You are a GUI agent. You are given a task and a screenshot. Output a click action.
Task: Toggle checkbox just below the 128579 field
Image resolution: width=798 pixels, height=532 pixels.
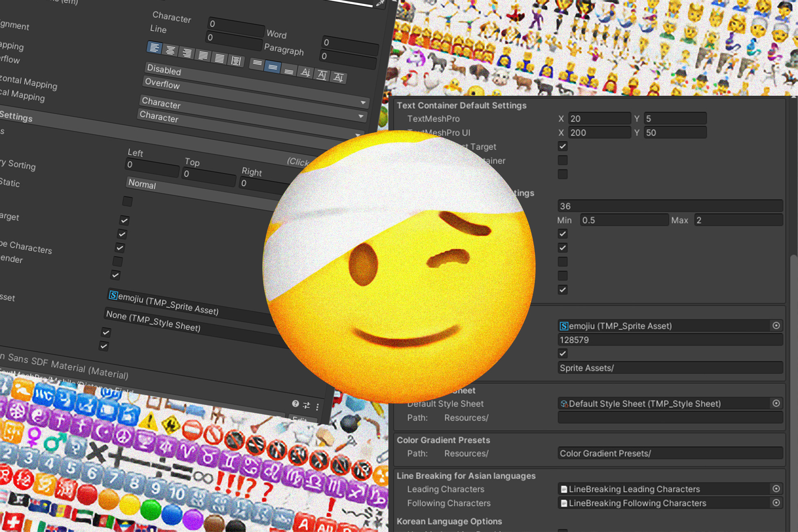tap(563, 354)
